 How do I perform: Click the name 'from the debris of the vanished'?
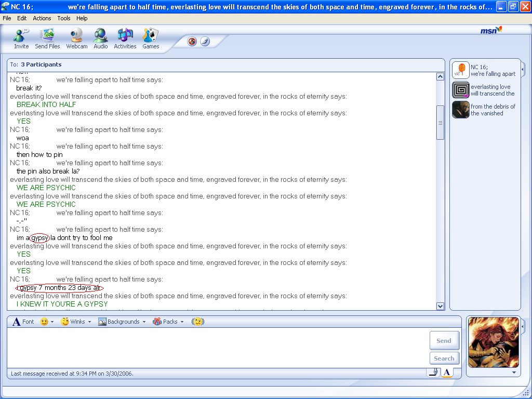pos(493,110)
